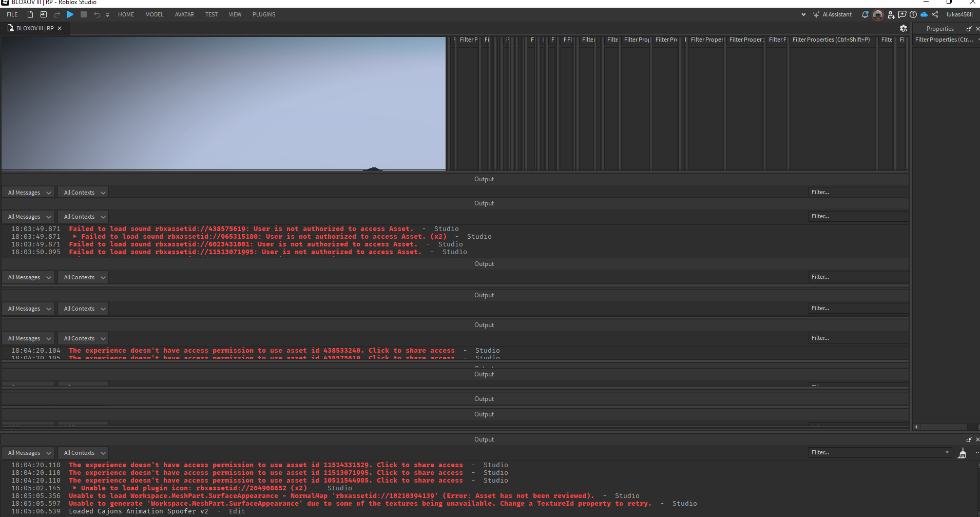The height and width of the screenshot is (517, 980).
Task: Clear the Output log with the broom icon
Action: point(963,453)
